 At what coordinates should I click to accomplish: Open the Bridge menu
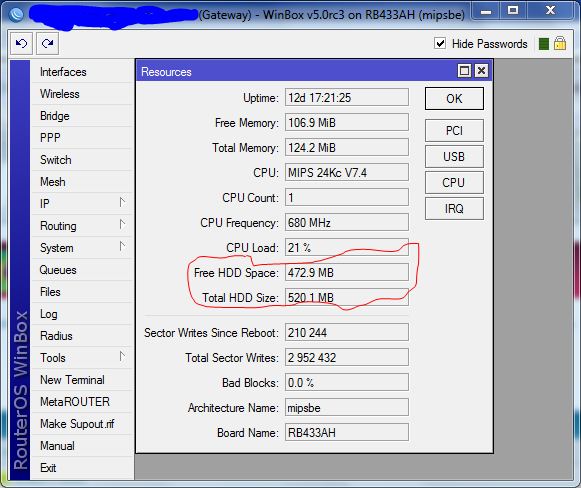click(82, 116)
